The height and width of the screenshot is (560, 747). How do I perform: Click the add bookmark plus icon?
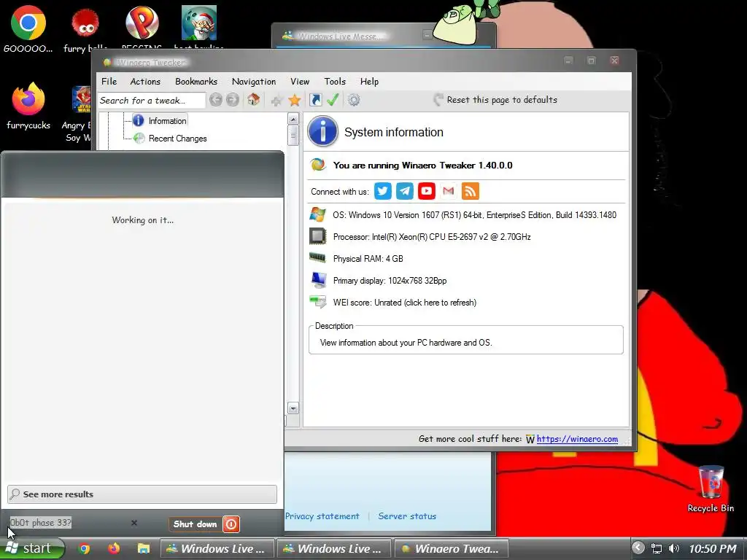[x=276, y=101]
